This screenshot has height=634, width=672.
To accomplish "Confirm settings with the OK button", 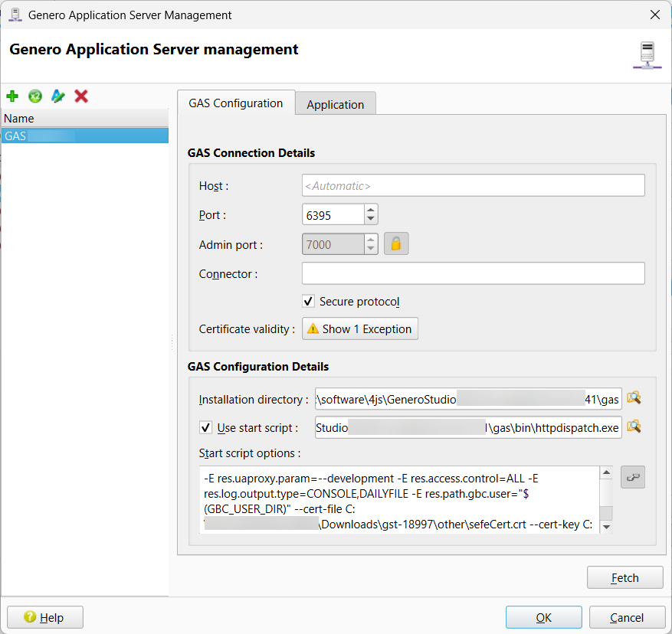I will (x=543, y=617).
